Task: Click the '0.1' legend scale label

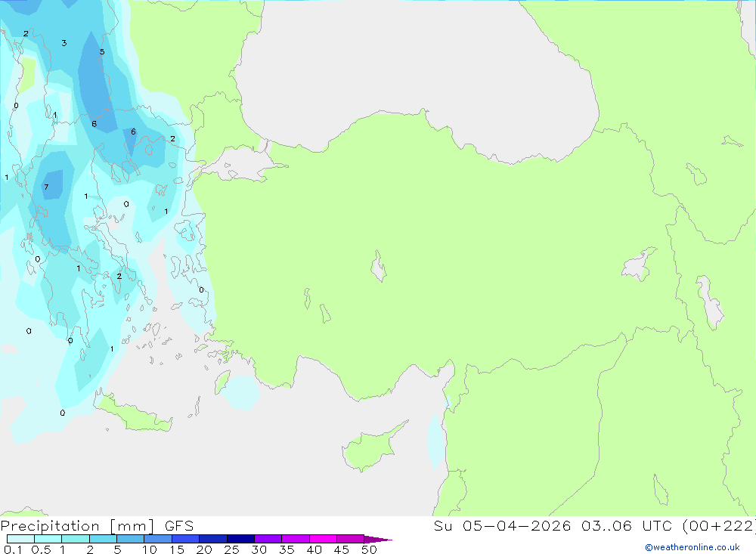Action: (13, 549)
